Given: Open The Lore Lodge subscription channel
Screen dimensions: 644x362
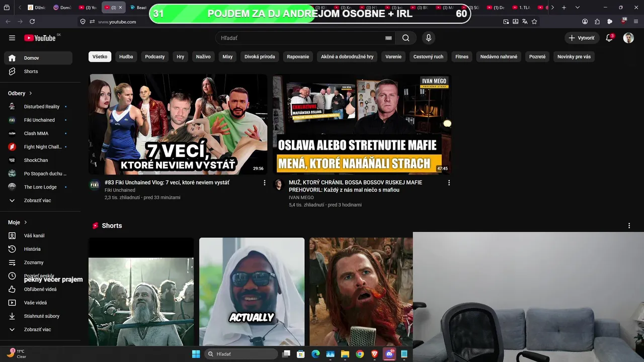Looking at the screenshot, I should [x=38, y=187].
